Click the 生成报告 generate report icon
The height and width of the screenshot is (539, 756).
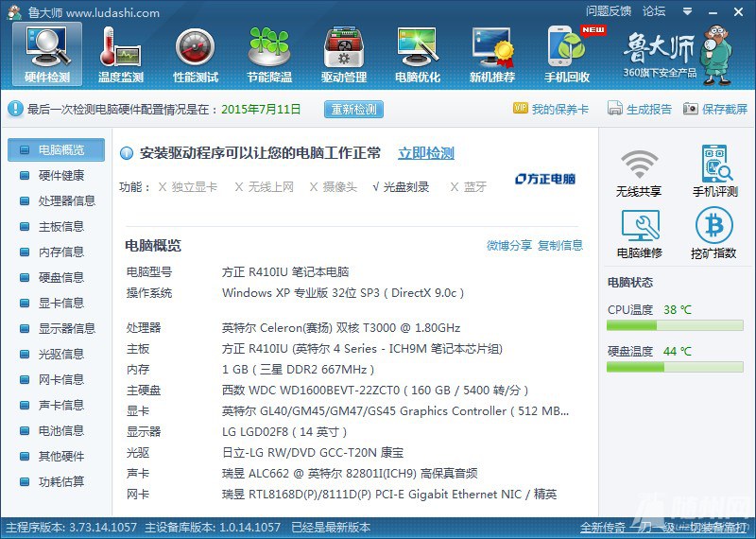click(x=615, y=108)
